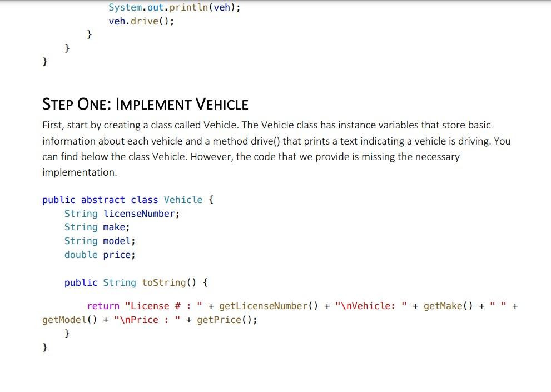Click the final closing brace of the Vehicle class
This screenshot has height=392, width=551.
(44, 346)
